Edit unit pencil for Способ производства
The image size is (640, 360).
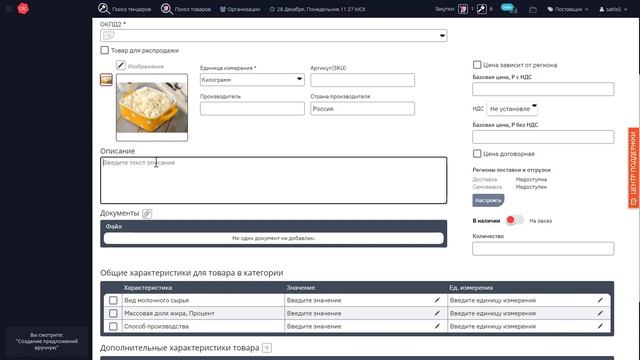point(600,327)
